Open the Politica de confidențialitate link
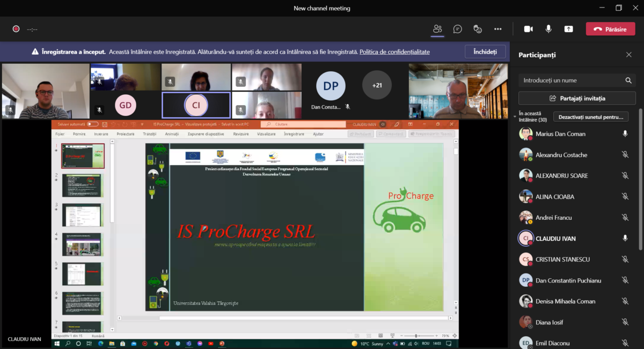The image size is (644, 349). tap(394, 52)
